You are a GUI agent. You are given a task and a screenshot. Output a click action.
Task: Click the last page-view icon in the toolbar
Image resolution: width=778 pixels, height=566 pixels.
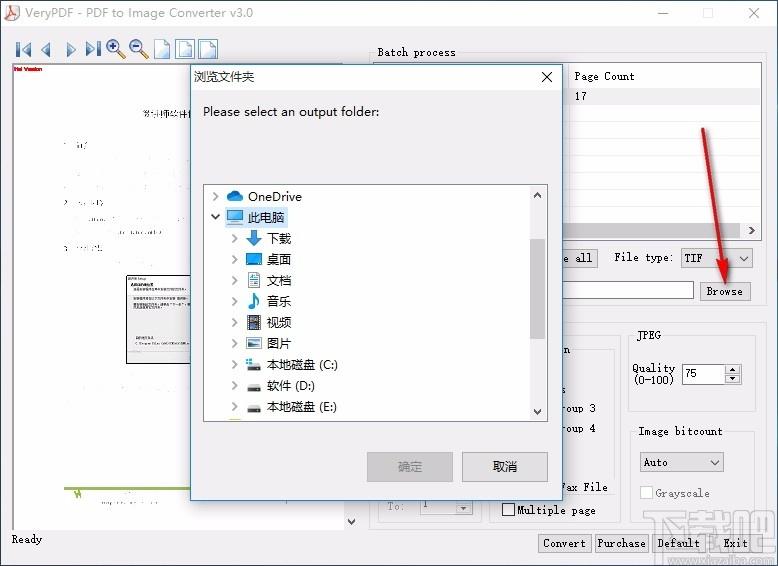coord(208,49)
